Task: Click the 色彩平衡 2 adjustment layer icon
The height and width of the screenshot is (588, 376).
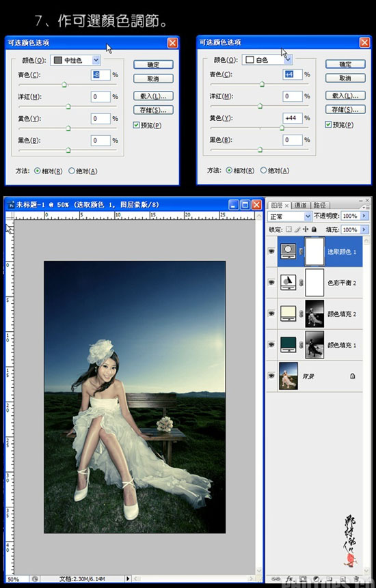Action: [288, 282]
